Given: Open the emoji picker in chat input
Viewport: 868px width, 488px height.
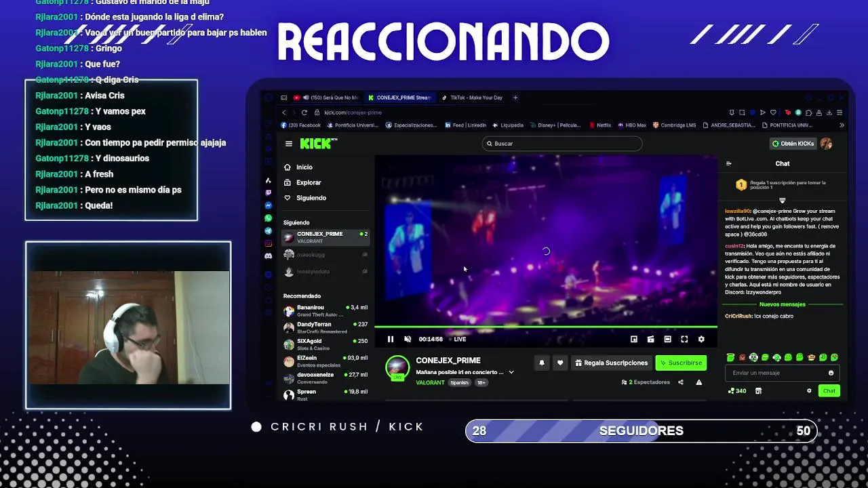Looking at the screenshot, I should click(x=831, y=373).
